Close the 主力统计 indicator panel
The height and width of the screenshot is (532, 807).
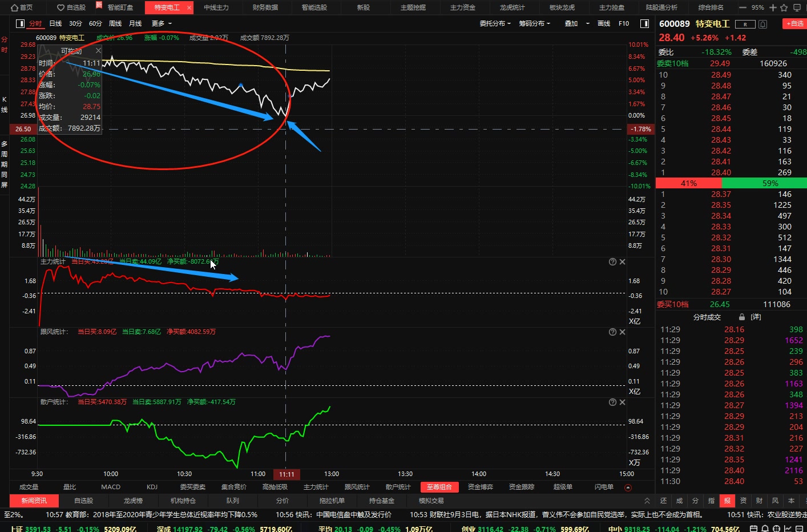[622, 261]
